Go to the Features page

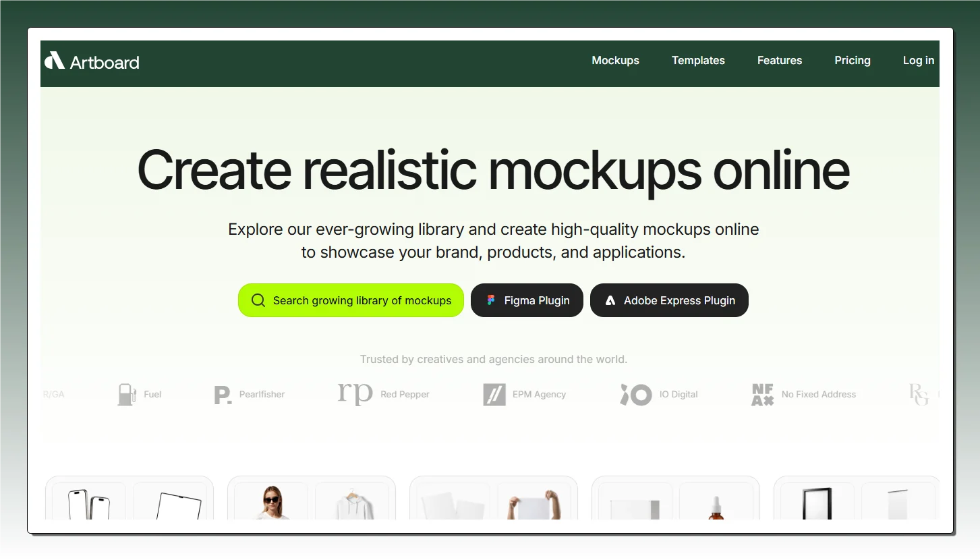tap(779, 60)
